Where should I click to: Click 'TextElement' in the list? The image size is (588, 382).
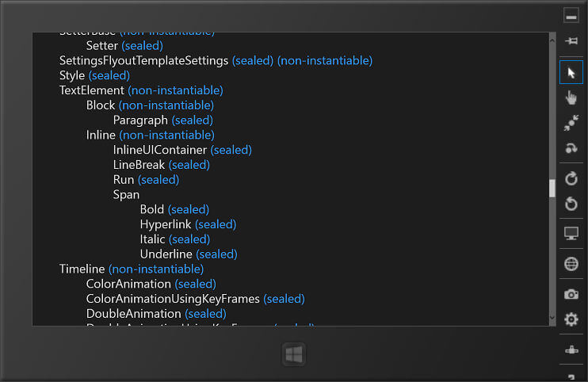91,90
